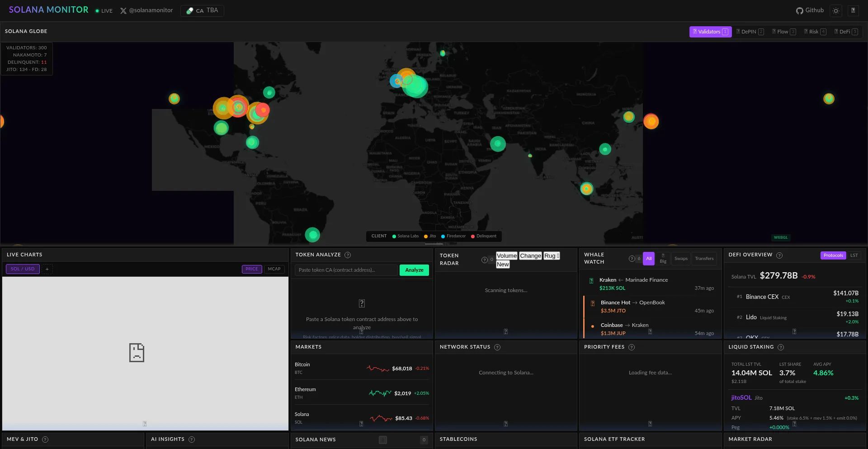
Task: Open the Github repository link
Action: coord(810,10)
